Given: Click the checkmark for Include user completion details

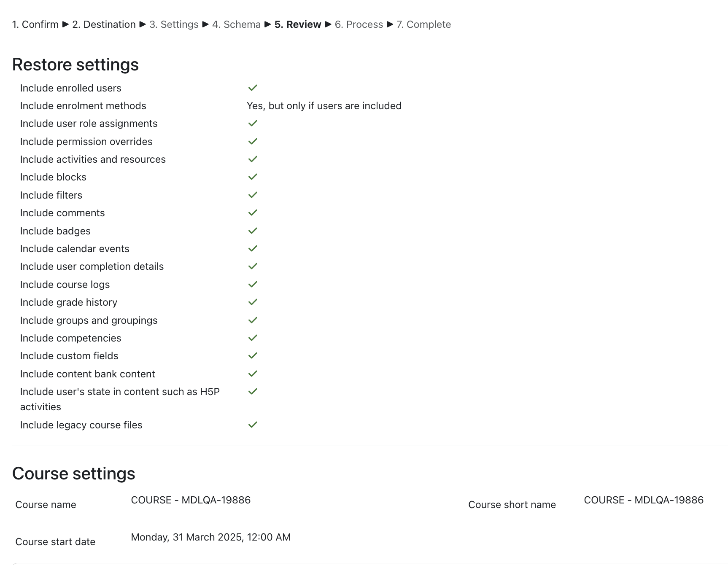Looking at the screenshot, I should point(253,266).
